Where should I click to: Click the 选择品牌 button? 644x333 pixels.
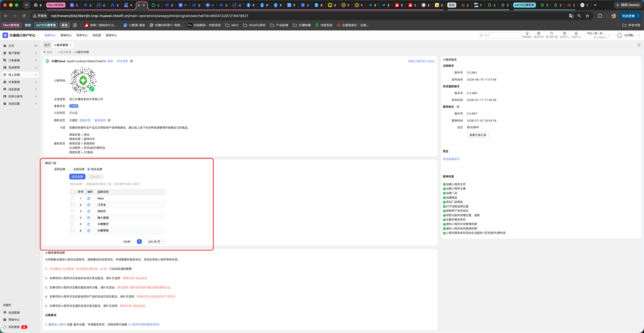pos(77,177)
